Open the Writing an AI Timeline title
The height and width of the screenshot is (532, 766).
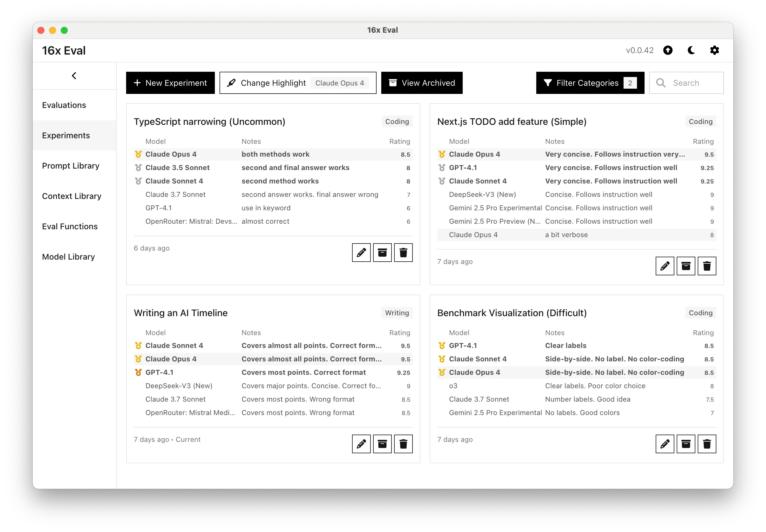181,313
